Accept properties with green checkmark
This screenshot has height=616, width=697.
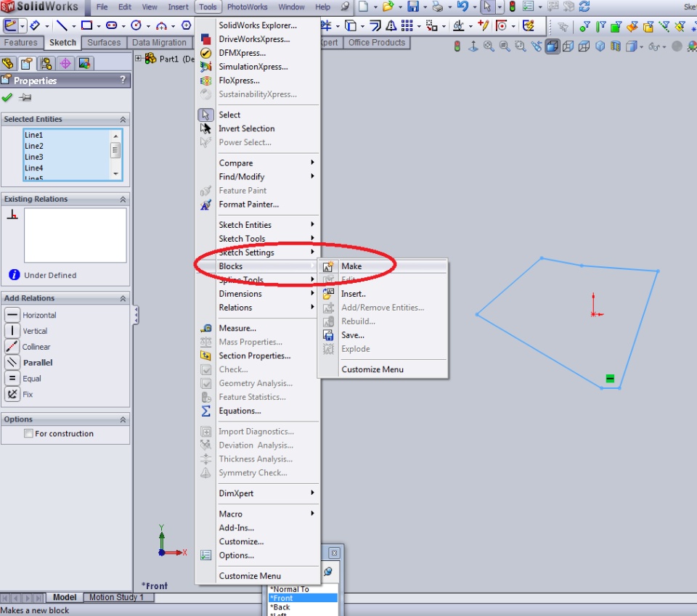[7, 97]
